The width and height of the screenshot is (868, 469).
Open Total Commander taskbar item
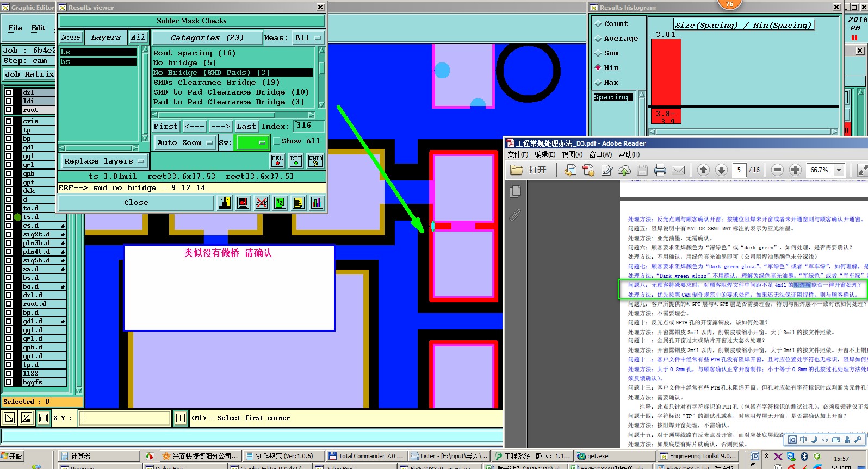coord(366,456)
